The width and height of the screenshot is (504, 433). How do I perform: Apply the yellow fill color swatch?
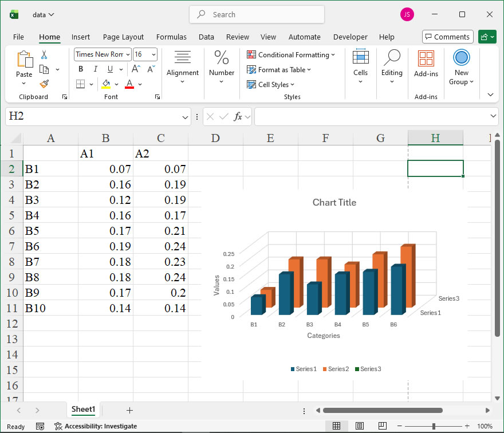point(106,84)
